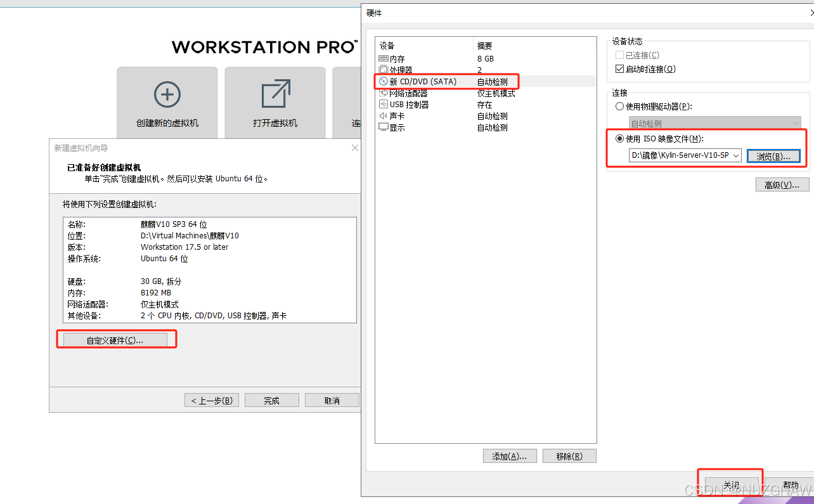Select the 处理器 row text
This screenshot has width=814, height=504.
(401, 70)
